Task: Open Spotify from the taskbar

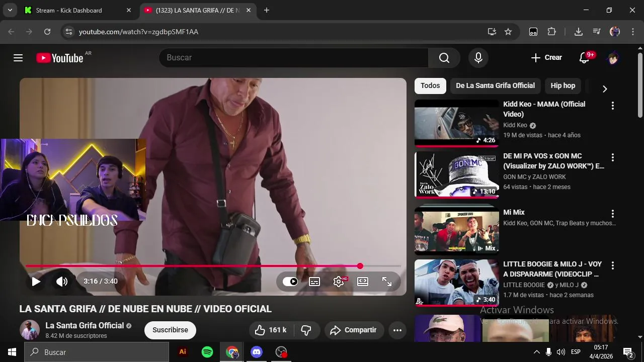Action: [207, 352]
